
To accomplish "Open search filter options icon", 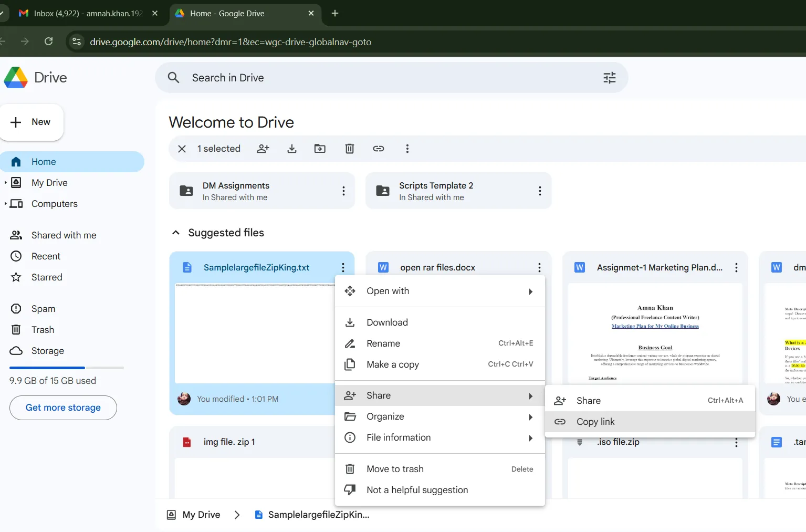I will [x=609, y=78].
